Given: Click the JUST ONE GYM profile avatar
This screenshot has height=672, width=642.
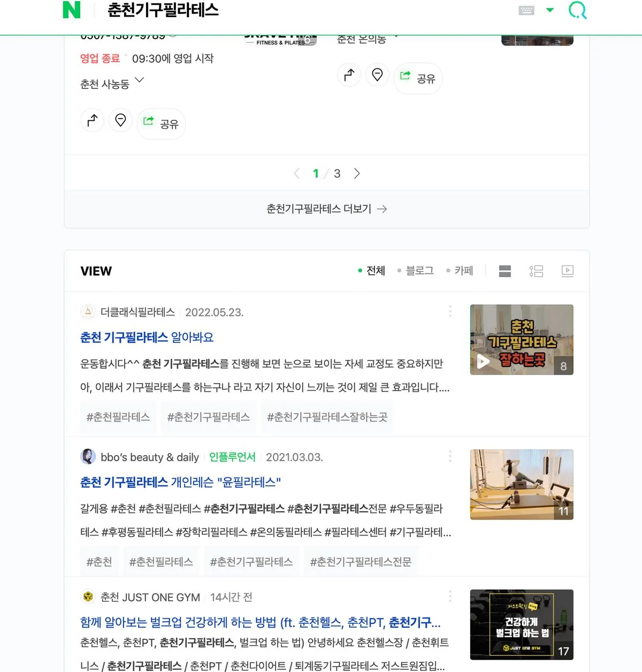Looking at the screenshot, I should (88, 597).
